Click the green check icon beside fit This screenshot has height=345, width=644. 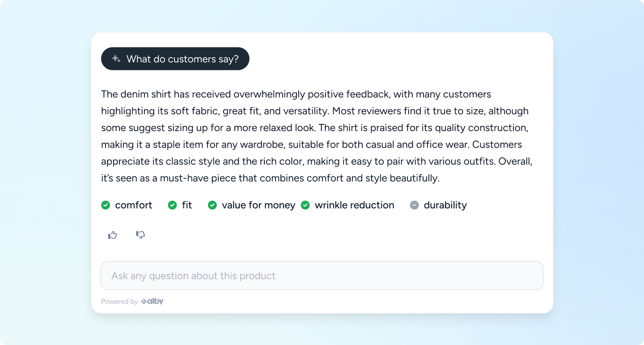click(172, 205)
